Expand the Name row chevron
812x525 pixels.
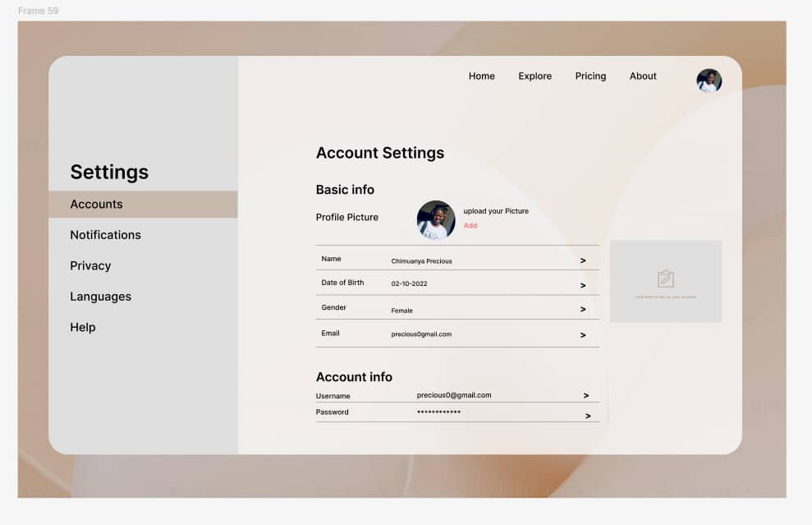pyautogui.click(x=583, y=260)
